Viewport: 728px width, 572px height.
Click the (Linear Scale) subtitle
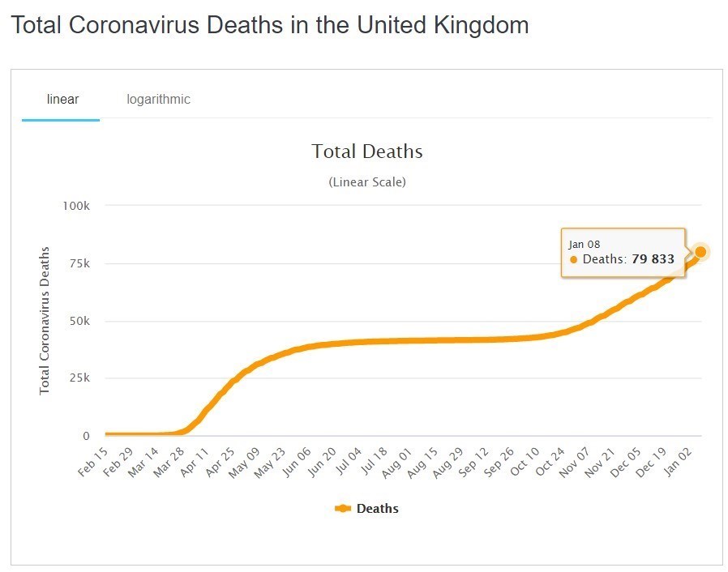click(x=366, y=182)
